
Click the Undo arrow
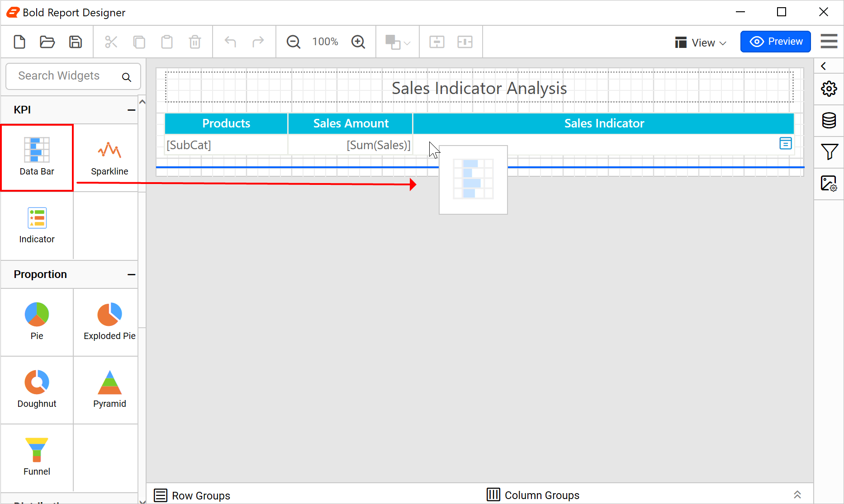pyautogui.click(x=231, y=42)
